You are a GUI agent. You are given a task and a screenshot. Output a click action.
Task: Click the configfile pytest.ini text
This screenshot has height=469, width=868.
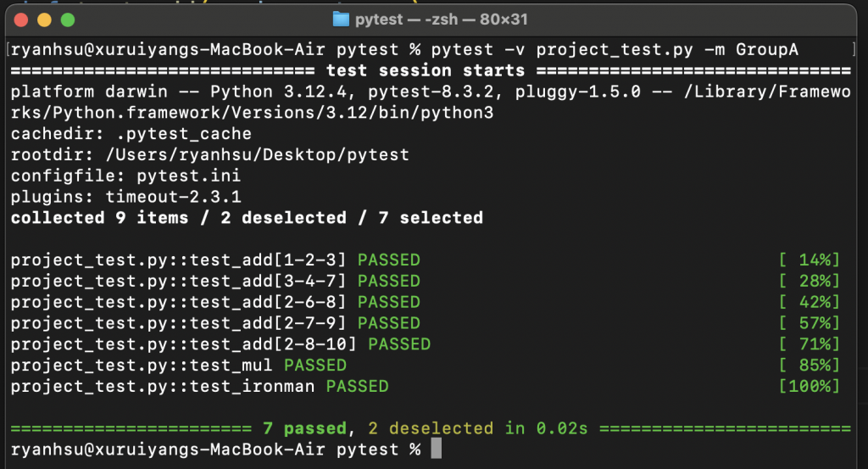click(x=125, y=176)
